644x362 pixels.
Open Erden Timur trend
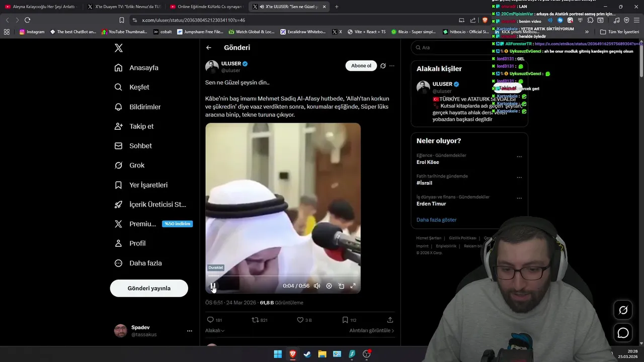[431, 204]
